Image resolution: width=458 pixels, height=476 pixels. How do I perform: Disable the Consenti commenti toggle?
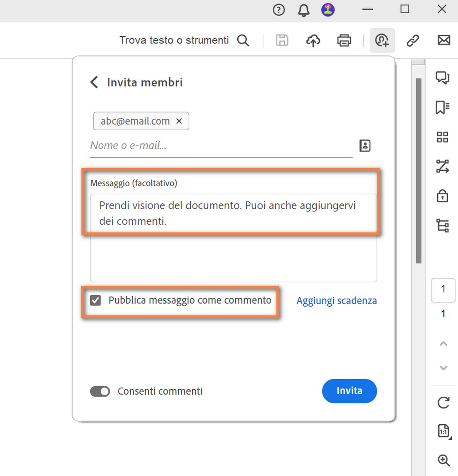(100, 391)
